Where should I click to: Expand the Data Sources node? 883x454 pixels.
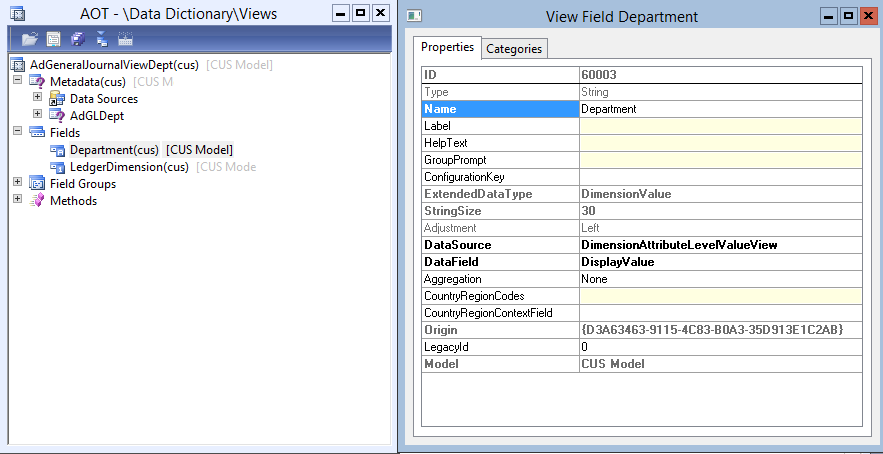(37, 97)
